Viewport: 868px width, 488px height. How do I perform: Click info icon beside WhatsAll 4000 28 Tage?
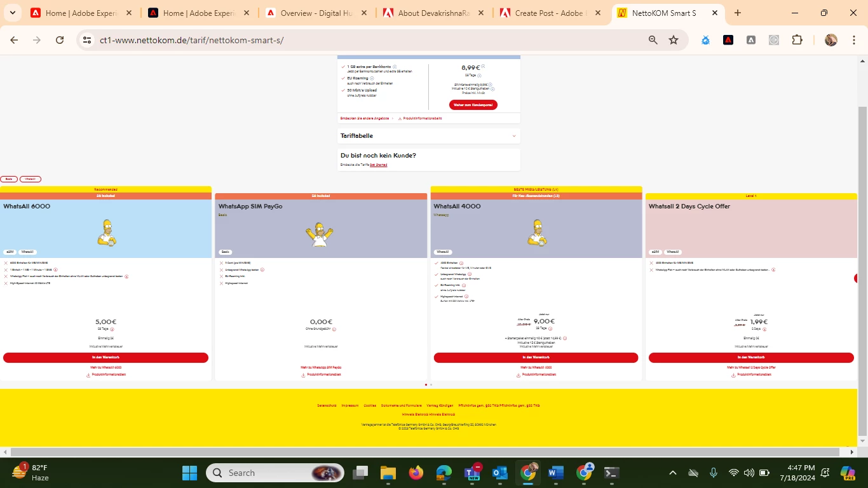[x=550, y=329]
